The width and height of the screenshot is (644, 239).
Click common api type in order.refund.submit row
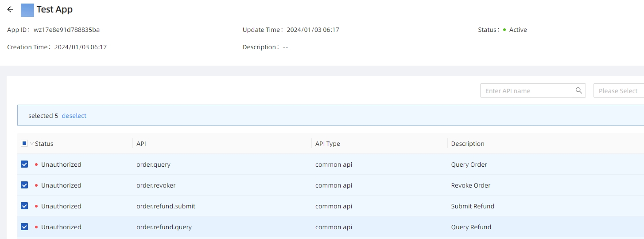[334, 206]
